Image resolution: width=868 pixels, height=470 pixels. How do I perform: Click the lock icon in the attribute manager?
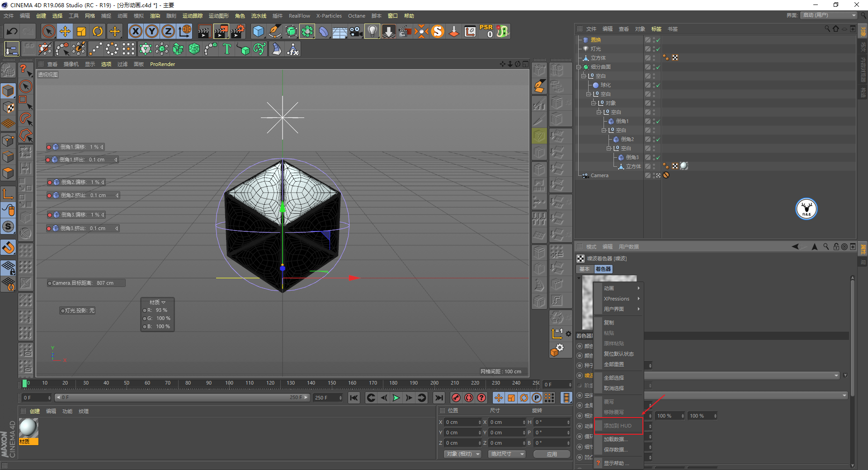coord(836,246)
